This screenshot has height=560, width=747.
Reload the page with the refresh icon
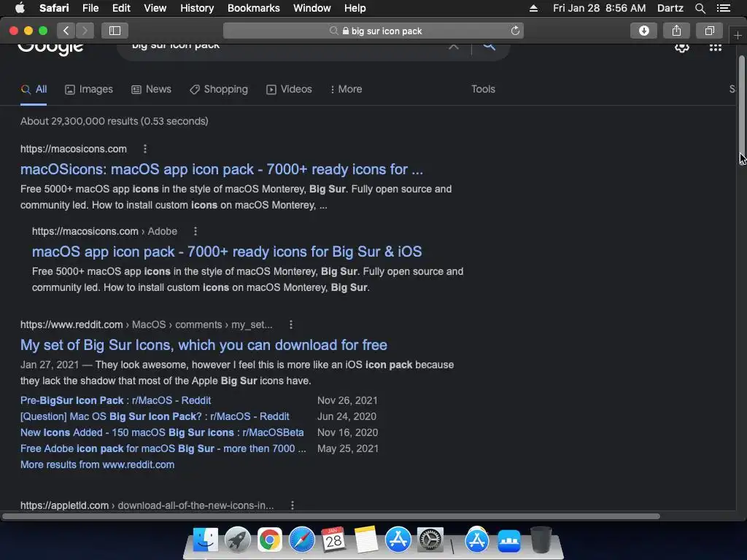(x=515, y=31)
